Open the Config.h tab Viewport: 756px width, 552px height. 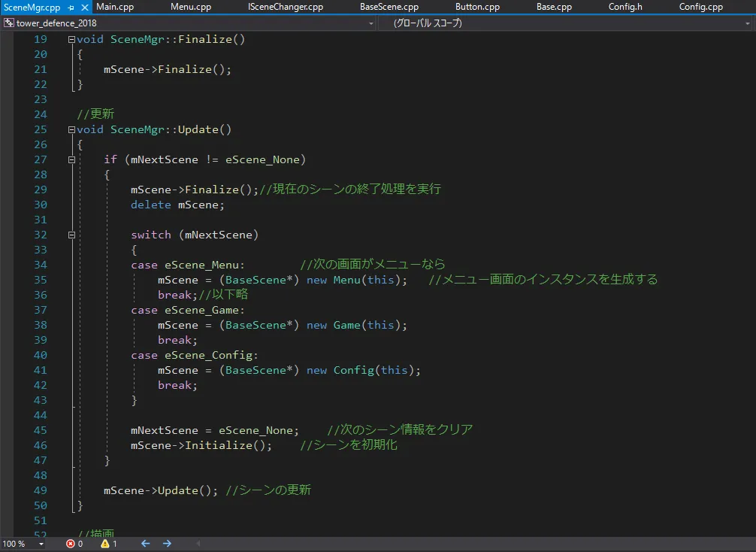pyautogui.click(x=625, y=8)
